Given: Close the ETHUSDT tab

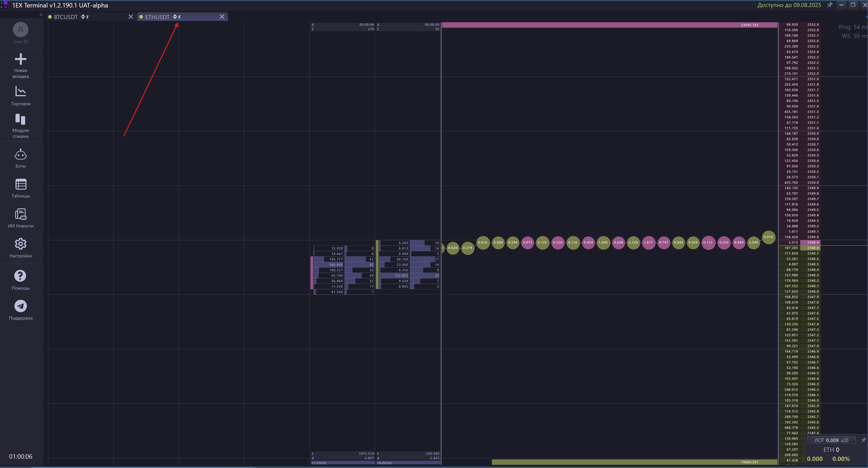Looking at the screenshot, I should (x=222, y=17).
